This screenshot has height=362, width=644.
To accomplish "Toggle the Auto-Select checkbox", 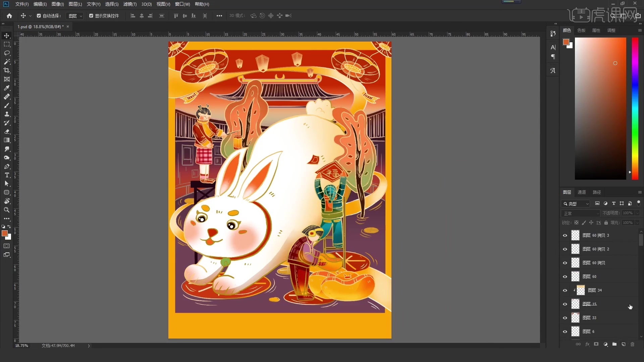I will point(39,16).
